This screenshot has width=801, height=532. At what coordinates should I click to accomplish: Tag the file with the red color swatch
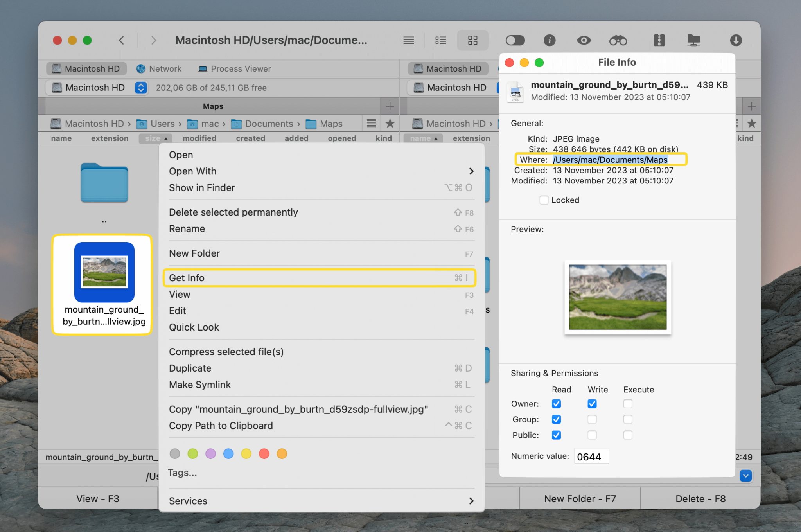[x=264, y=453]
